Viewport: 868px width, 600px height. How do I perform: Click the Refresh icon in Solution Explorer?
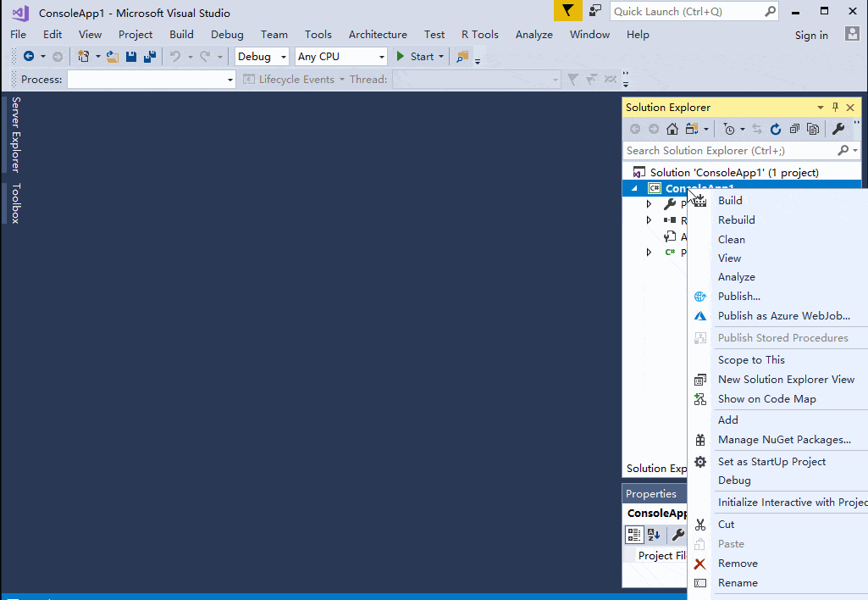(x=776, y=129)
